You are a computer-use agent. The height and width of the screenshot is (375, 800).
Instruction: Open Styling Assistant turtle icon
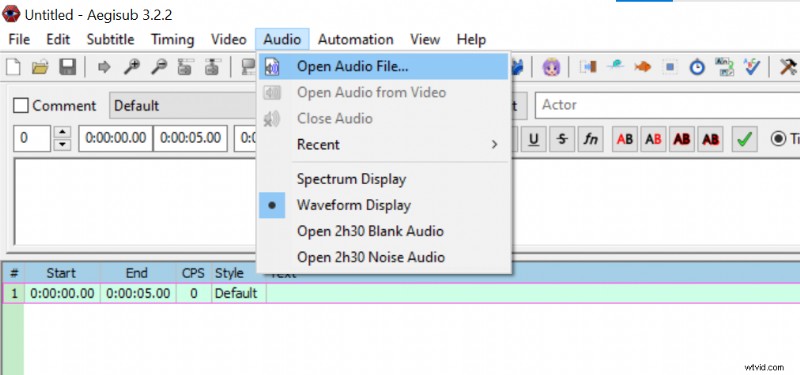click(x=615, y=66)
